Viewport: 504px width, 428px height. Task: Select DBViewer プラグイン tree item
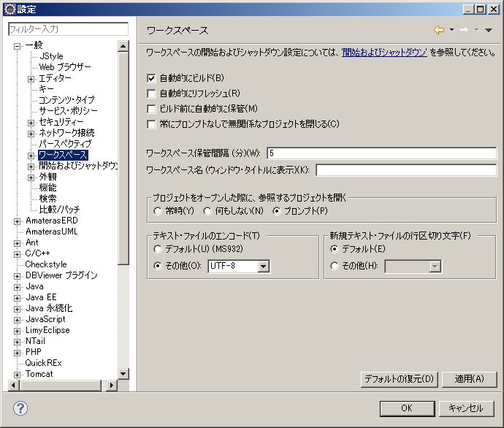[61, 275]
